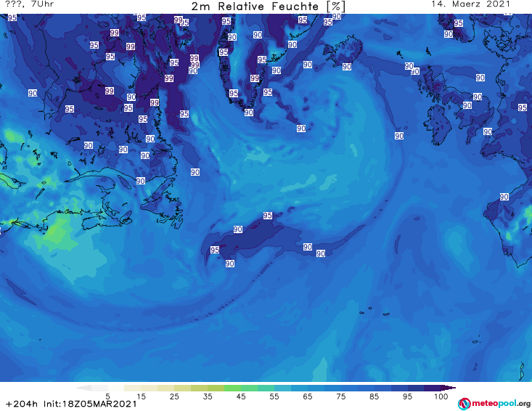Click the legend value 5
532x411 pixels.
click(x=107, y=396)
